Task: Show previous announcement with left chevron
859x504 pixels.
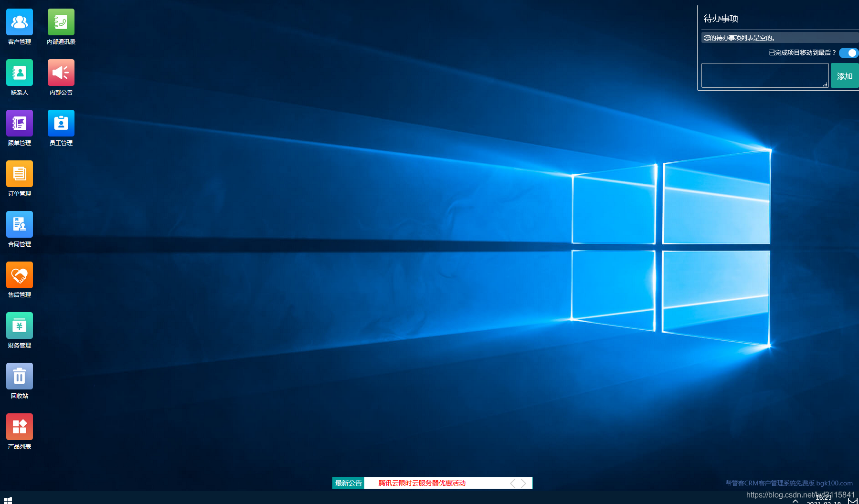Action: point(513,483)
